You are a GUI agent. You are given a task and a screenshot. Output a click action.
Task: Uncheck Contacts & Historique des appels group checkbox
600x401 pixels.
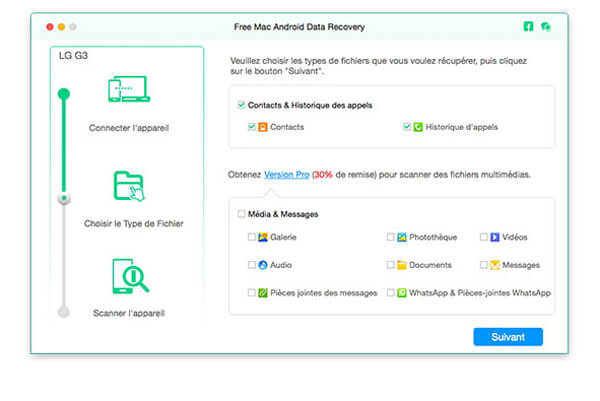[241, 105]
